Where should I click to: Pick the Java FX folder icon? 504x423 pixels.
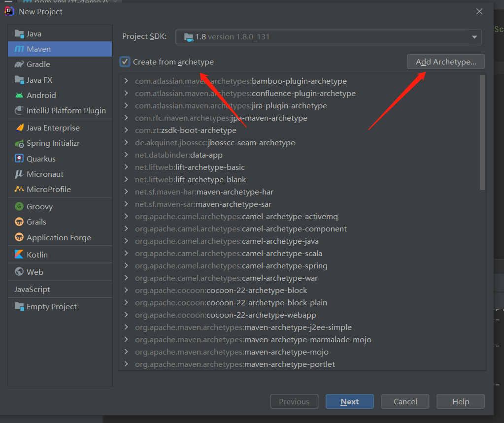pos(19,80)
